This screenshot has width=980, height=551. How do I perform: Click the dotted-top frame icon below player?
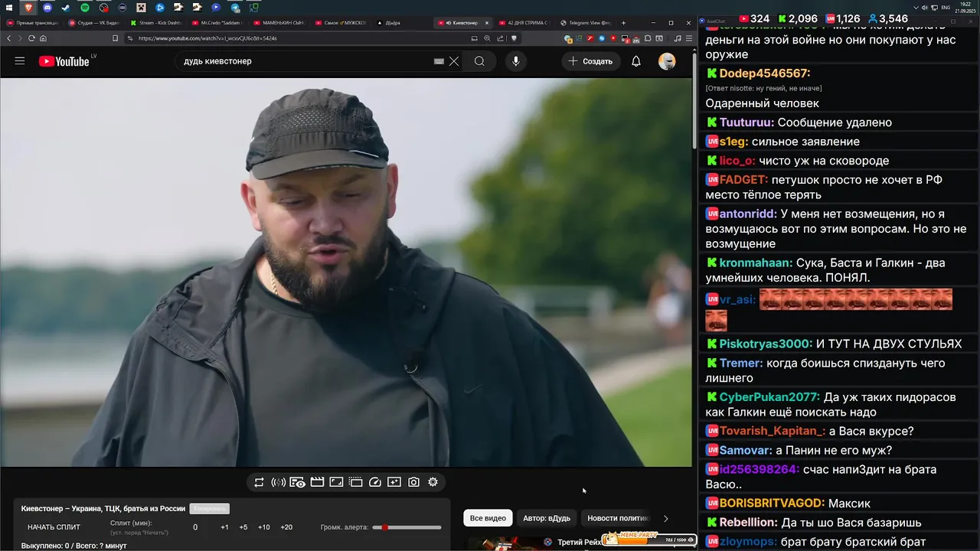click(355, 482)
